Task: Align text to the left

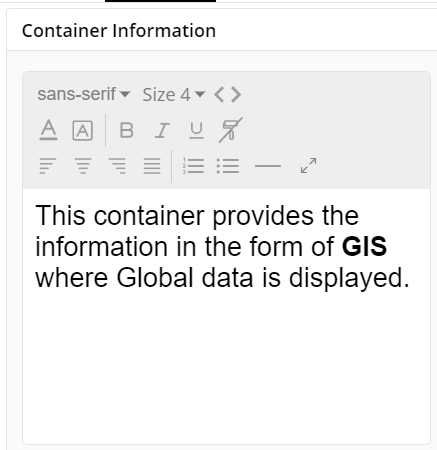Action: tap(48, 166)
